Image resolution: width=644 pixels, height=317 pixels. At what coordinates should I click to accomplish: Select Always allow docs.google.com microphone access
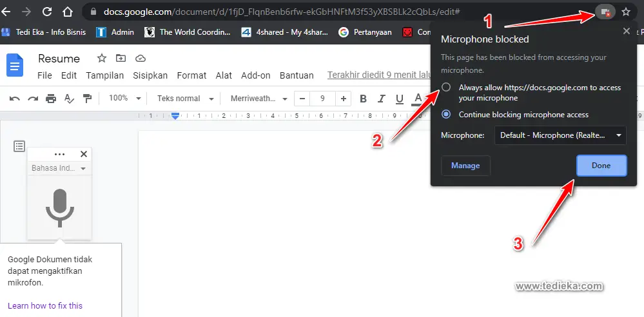pyautogui.click(x=446, y=87)
